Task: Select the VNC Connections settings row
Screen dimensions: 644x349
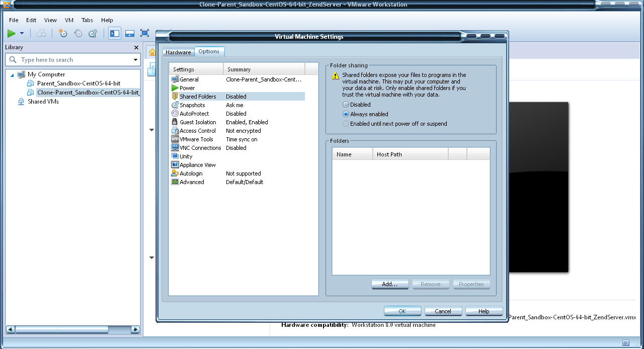Action: point(237,148)
